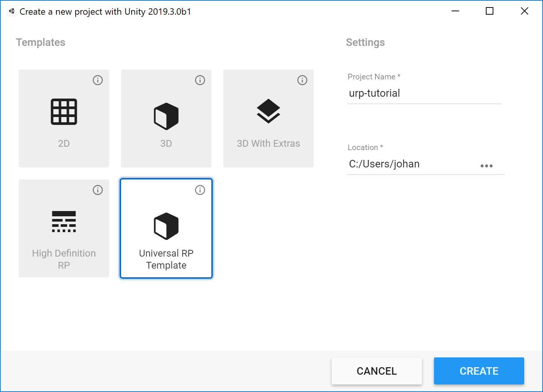Viewport: 543px width, 392px height.
Task: Edit the Project Name field urp-tutorial
Action: point(425,93)
